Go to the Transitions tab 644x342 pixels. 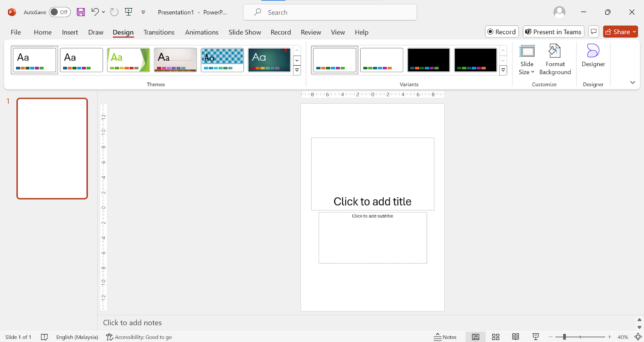pos(159,32)
